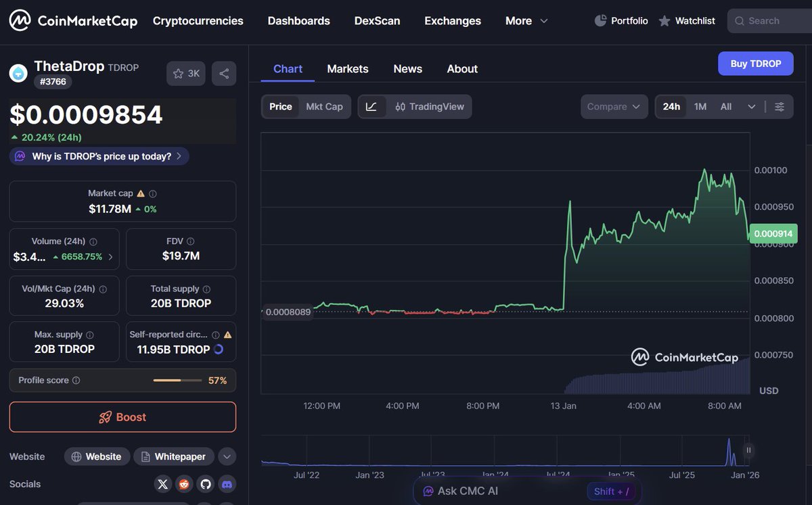
Task: Click Total supply info icon
Action: [x=206, y=289]
